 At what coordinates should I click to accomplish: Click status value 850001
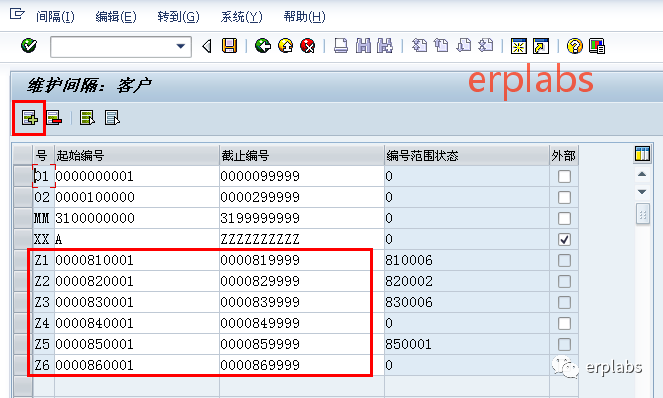click(408, 344)
